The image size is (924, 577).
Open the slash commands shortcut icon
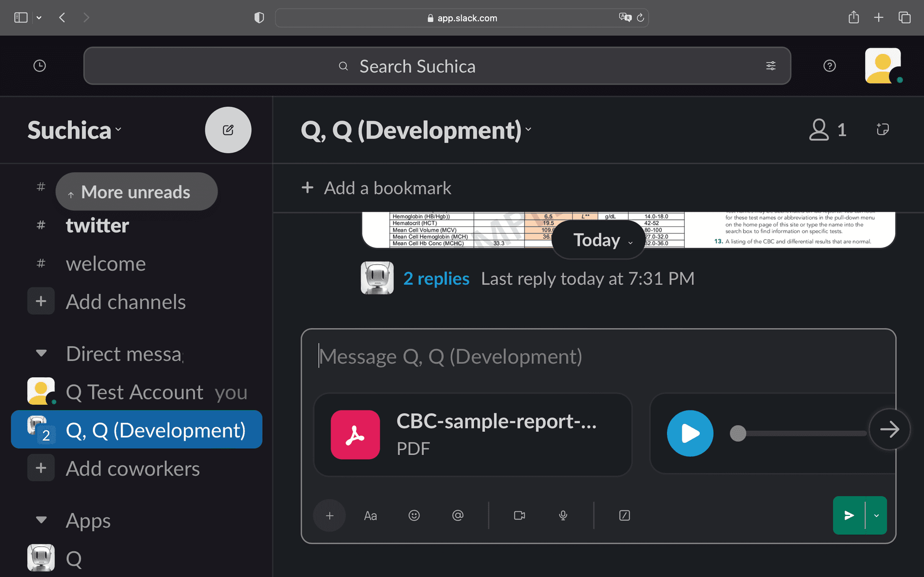click(624, 515)
